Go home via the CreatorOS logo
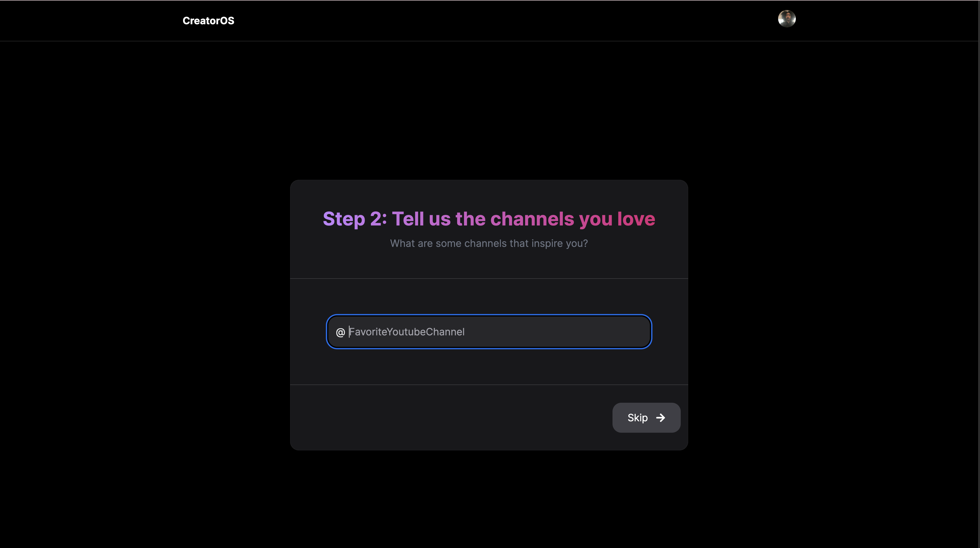Image resolution: width=980 pixels, height=548 pixels. pos(208,21)
